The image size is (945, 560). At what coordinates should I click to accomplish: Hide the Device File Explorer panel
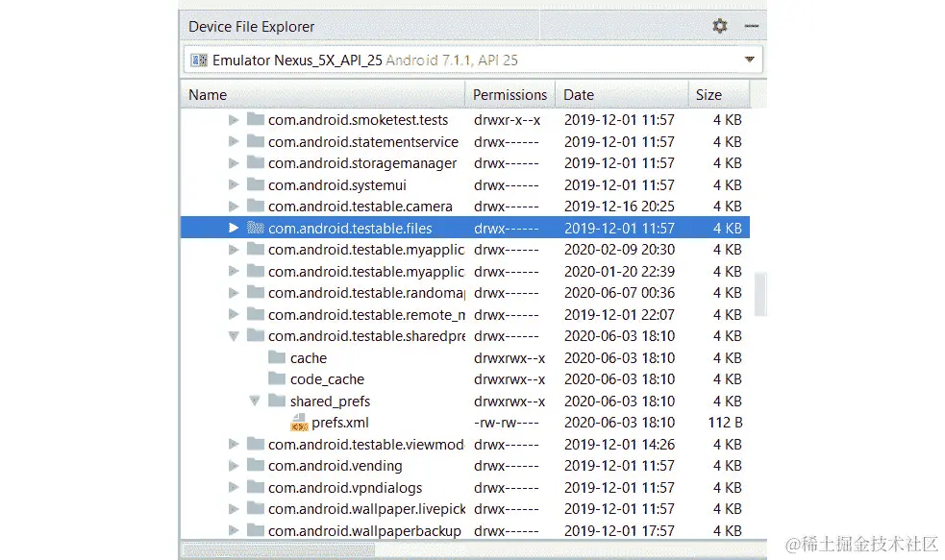point(751,26)
